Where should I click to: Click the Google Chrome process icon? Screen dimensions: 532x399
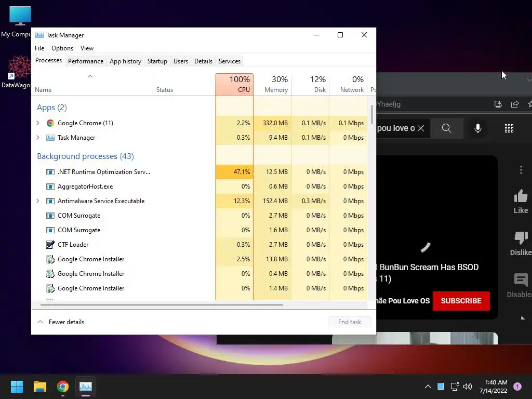click(50, 123)
